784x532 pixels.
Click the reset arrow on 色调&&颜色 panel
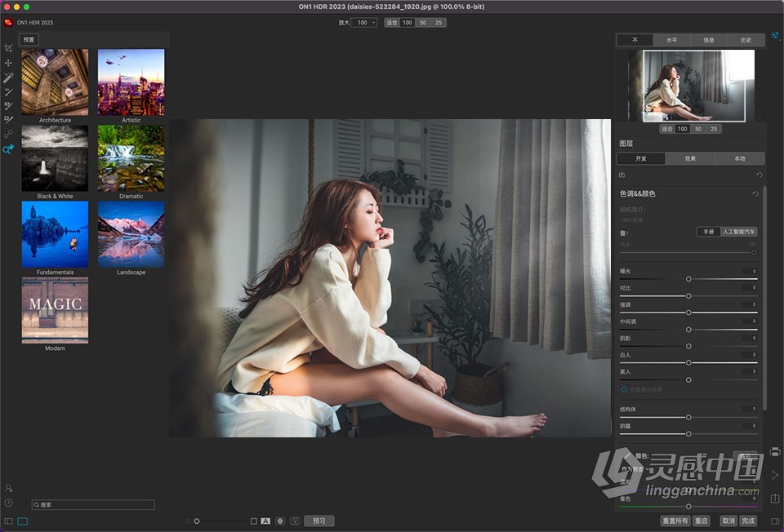tap(755, 194)
